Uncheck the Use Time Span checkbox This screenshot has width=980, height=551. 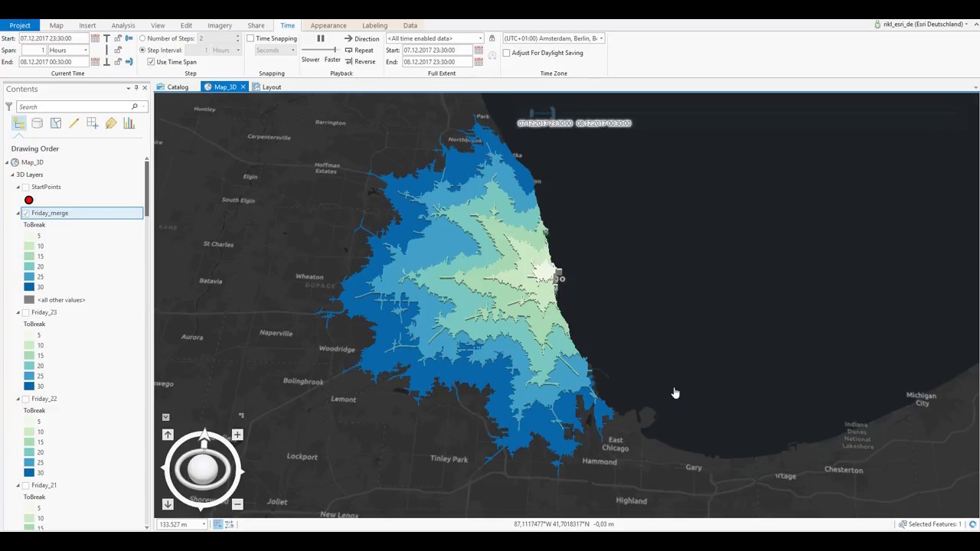(151, 61)
